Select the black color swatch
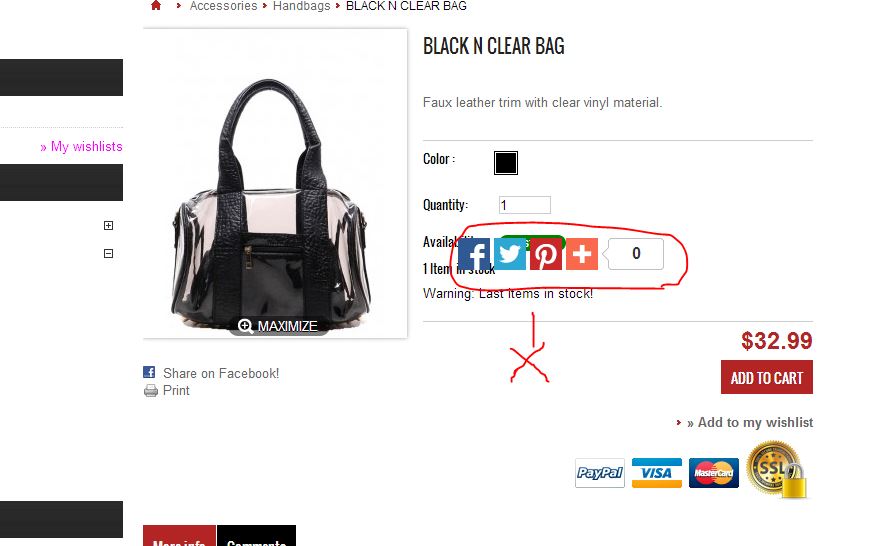The image size is (889, 546). click(506, 163)
